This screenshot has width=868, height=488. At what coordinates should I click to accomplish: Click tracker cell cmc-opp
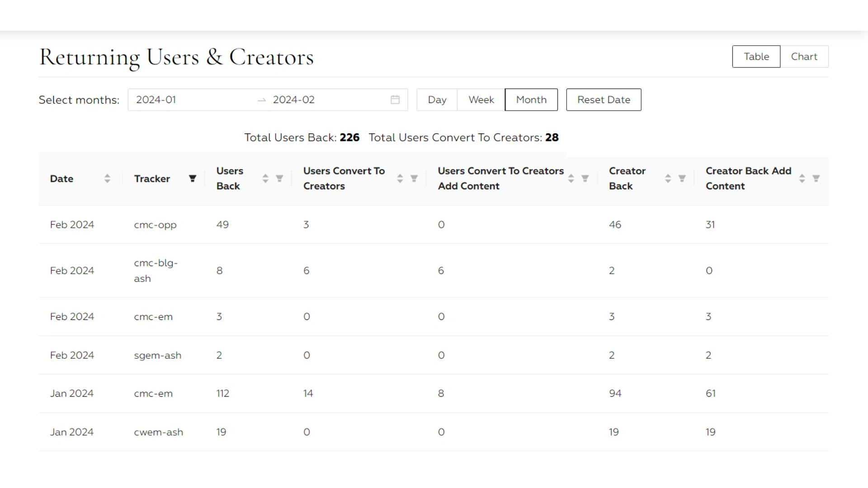[x=155, y=225]
